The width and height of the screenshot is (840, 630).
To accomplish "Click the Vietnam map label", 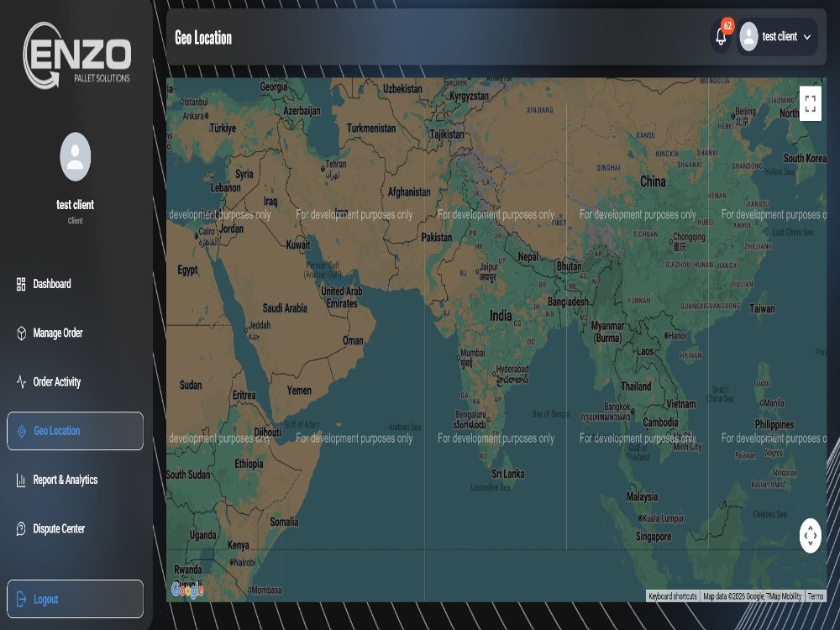I will pyautogui.click(x=681, y=404).
